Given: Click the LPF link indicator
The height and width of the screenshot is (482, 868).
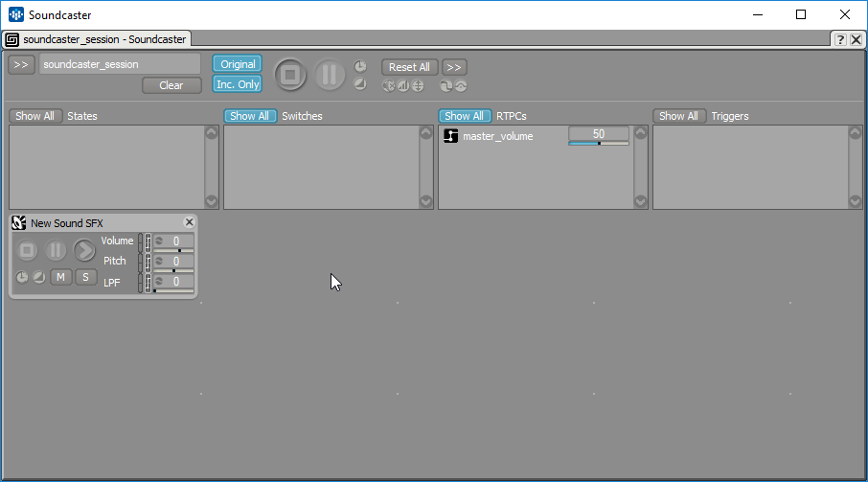Looking at the screenshot, I should (140, 283).
